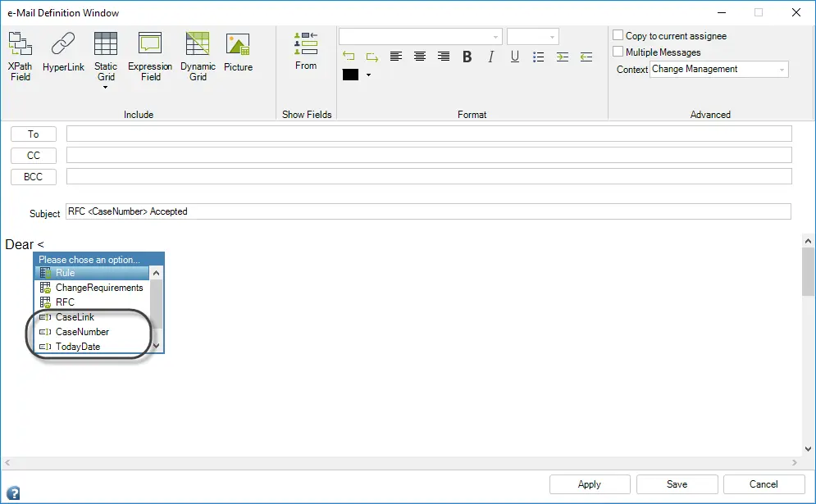This screenshot has height=504, width=816.
Task: Center align the text
Action: tap(419, 57)
